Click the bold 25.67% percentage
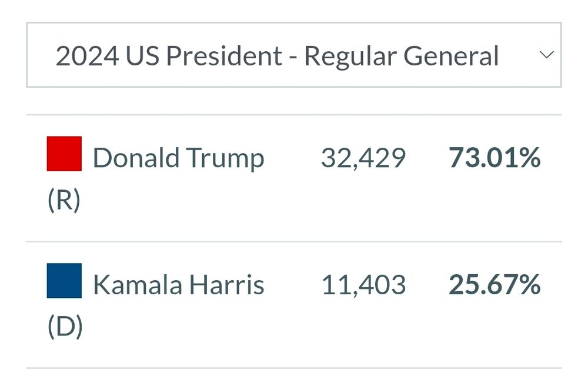Viewport: 588px width, 369px height. click(495, 285)
